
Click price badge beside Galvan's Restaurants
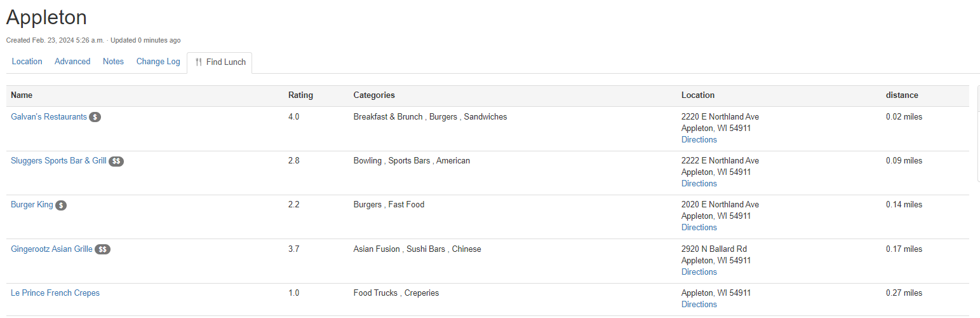coord(95,117)
